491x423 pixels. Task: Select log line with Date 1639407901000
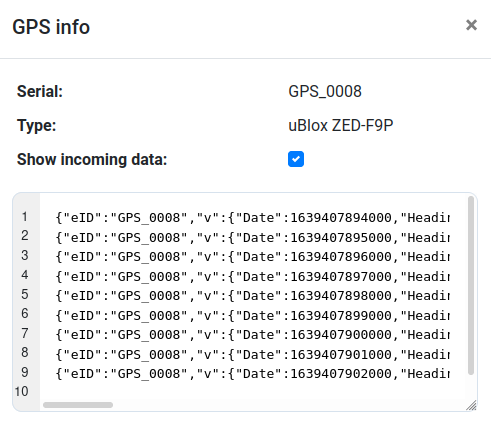point(252,355)
